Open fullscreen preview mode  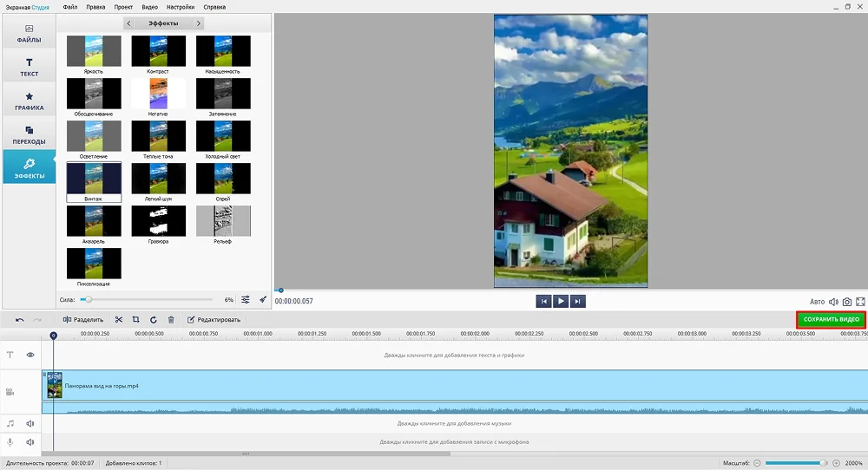(860, 302)
